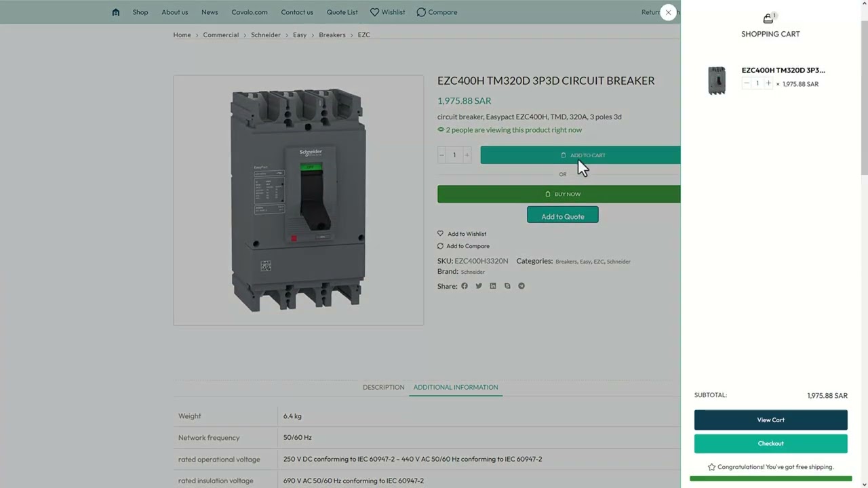Open the Cavalo.com nav link
Image resolution: width=868 pixels, height=488 pixels.
(250, 12)
